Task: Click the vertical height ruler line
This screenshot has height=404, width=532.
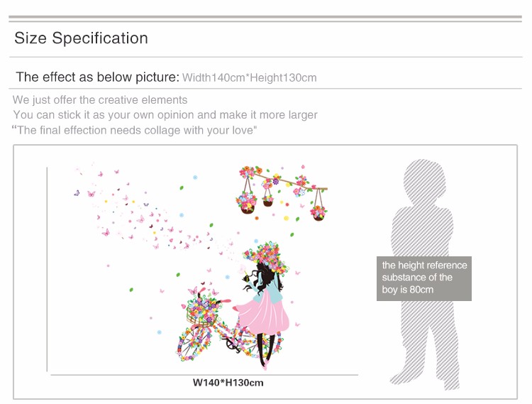Action: [x=48, y=270]
